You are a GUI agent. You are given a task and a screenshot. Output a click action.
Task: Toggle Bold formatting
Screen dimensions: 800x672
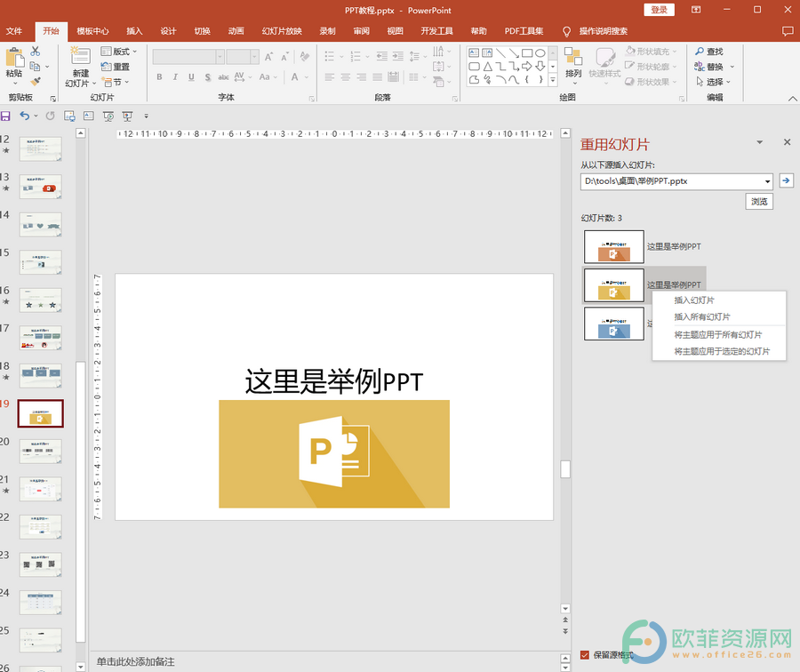160,77
